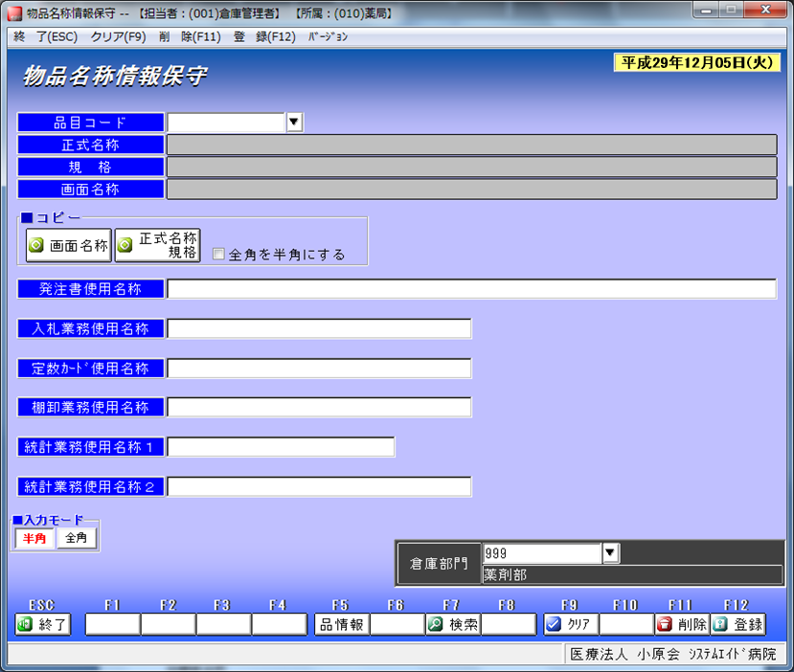Open the 終了(ESC) menu item
This screenshot has width=794, height=672.
click(x=46, y=37)
